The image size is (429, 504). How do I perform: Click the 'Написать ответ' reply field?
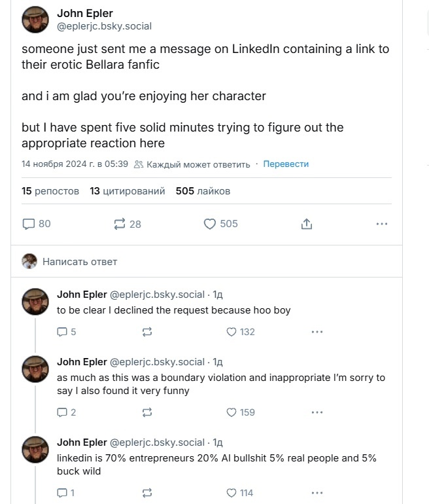(x=80, y=262)
